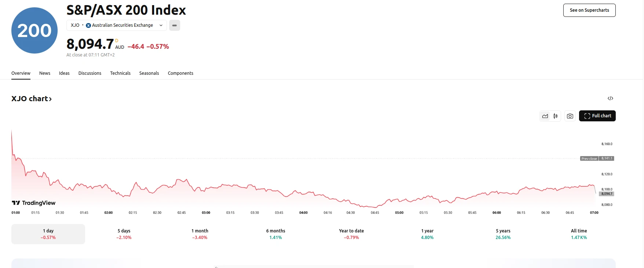Click the gray minus icon beside the symbol selector
Viewport: 644px width, 268px height.
174,25
